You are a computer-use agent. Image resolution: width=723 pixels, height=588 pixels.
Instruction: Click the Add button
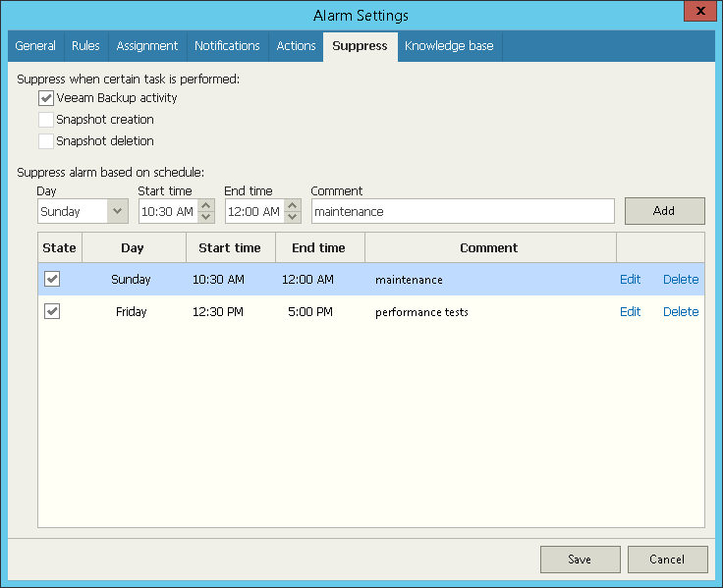point(664,211)
